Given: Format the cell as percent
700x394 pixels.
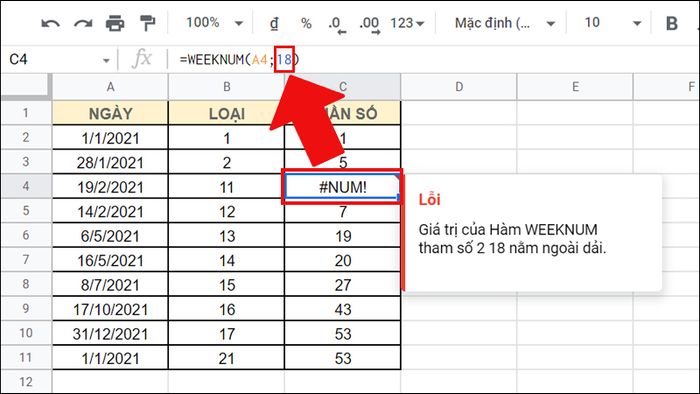Looking at the screenshot, I should [306, 23].
